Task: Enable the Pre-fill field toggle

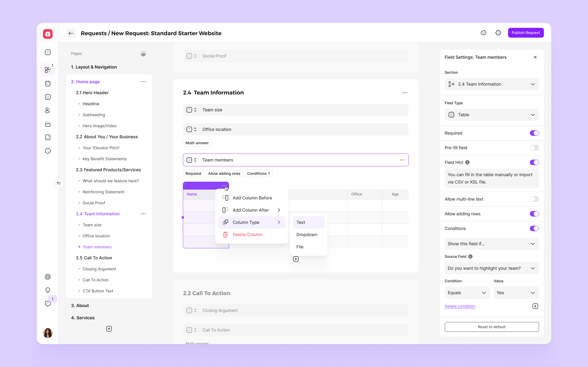Action: pyautogui.click(x=534, y=148)
